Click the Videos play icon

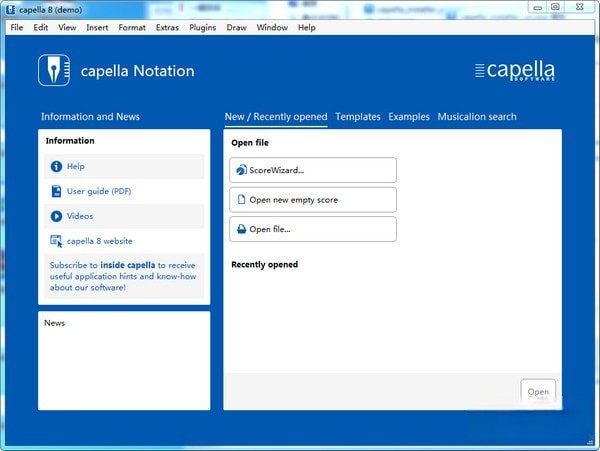tap(56, 216)
